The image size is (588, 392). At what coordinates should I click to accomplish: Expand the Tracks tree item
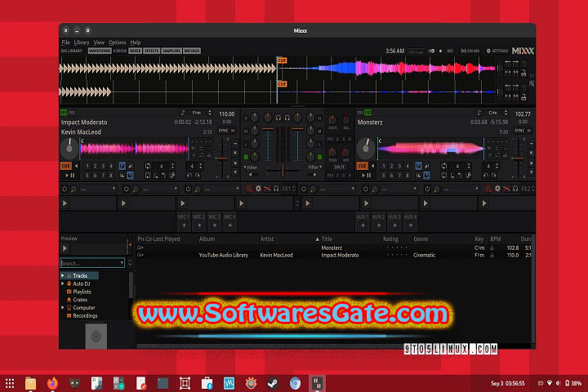pos(63,276)
